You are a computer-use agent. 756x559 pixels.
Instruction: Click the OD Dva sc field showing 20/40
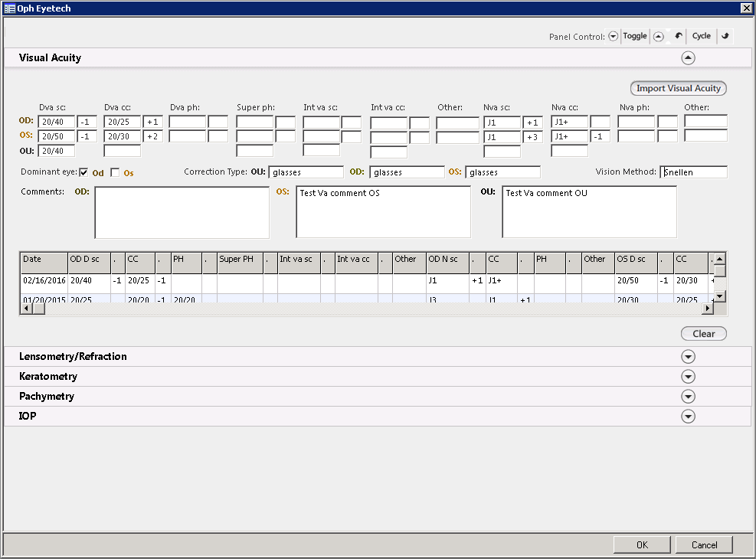pos(57,122)
